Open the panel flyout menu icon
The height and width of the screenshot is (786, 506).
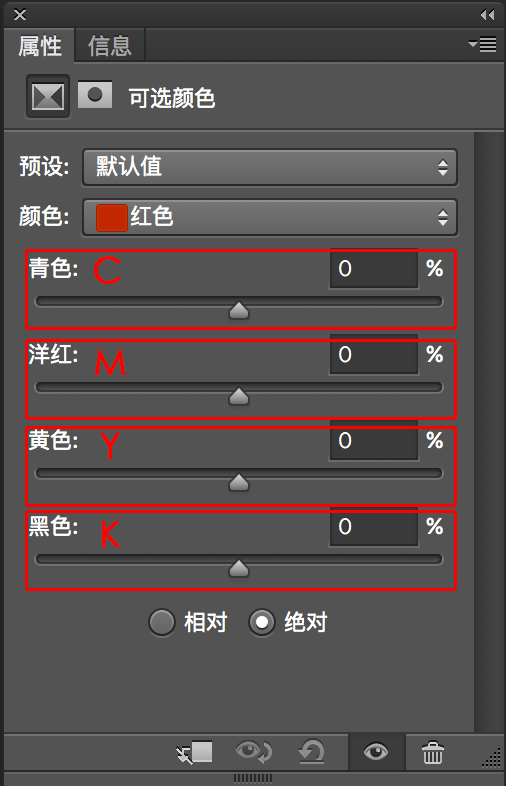pyautogui.click(x=482, y=45)
